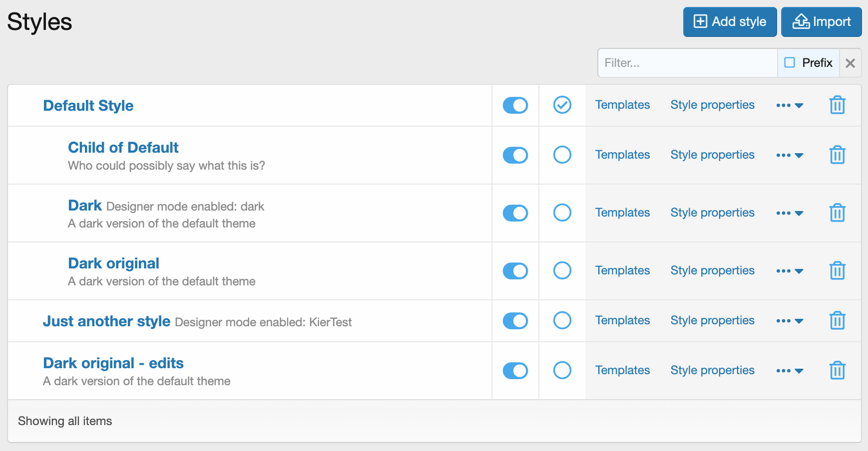Set Child of Default as default style
The width and height of the screenshot is (868, 451).
(x=562, y=155)
